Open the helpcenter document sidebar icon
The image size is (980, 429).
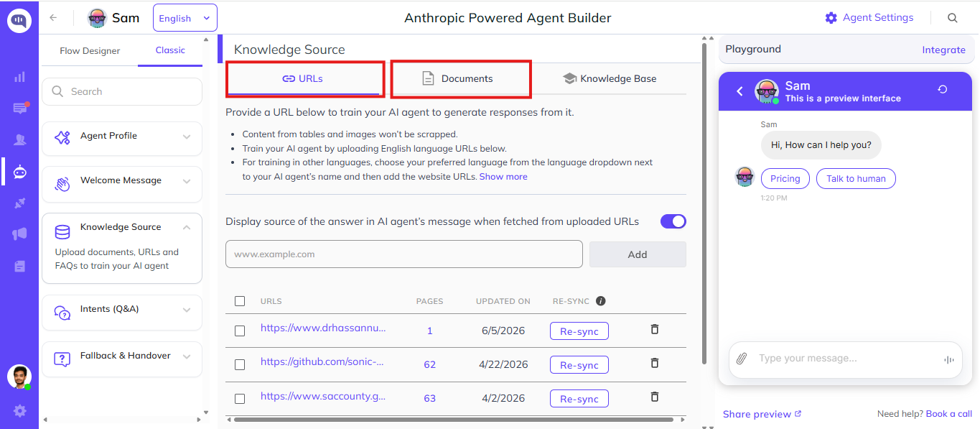click(x=19, y=266)
